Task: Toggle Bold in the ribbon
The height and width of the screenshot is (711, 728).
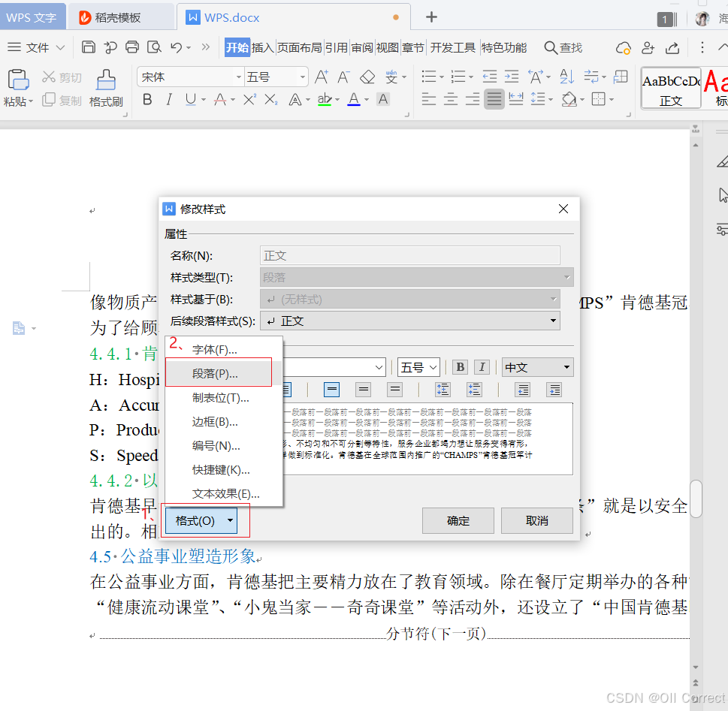Action: click(x=147, y=99)
